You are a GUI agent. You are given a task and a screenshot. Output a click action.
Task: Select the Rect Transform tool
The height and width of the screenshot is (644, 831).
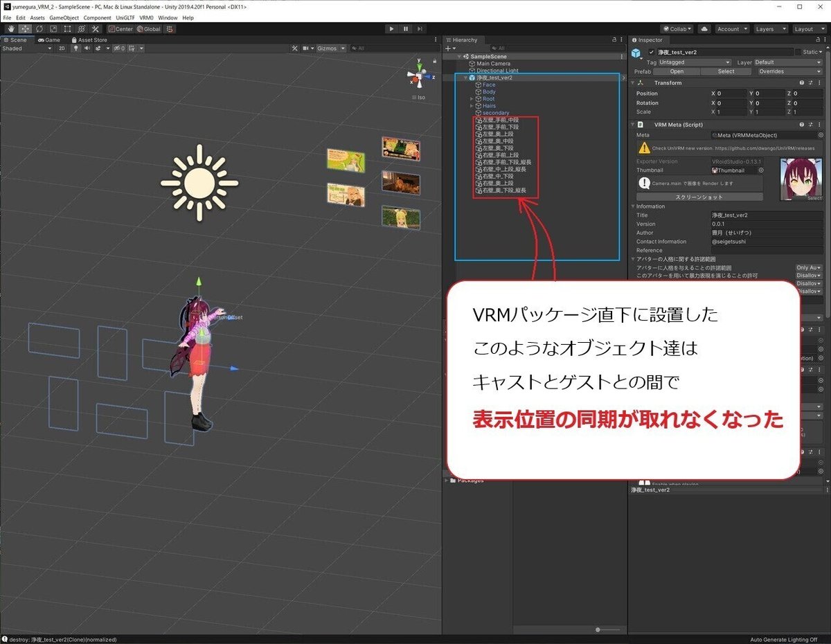coord(66,28)
